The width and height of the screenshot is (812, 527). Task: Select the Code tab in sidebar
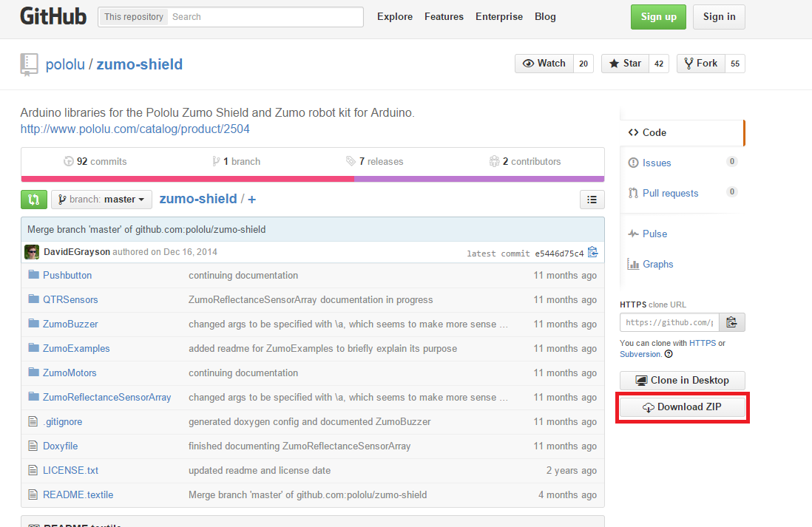tap(682, 132)
